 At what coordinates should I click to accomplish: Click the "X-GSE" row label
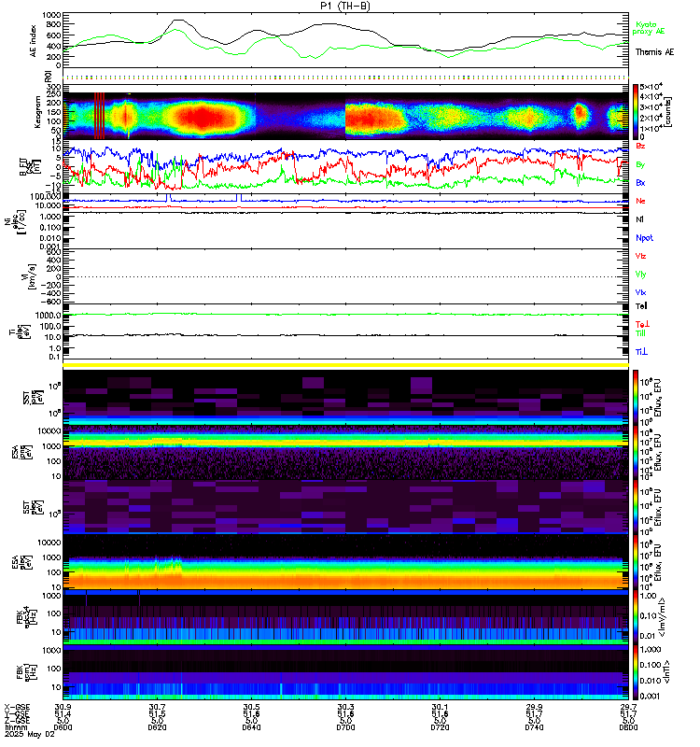tap(17, 707)
